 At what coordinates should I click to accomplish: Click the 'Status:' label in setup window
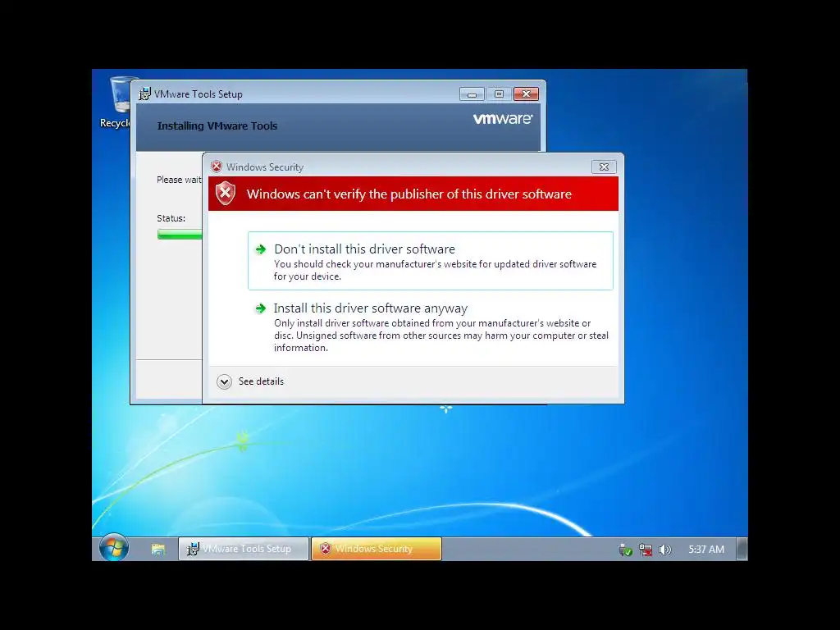coord(171,218)
